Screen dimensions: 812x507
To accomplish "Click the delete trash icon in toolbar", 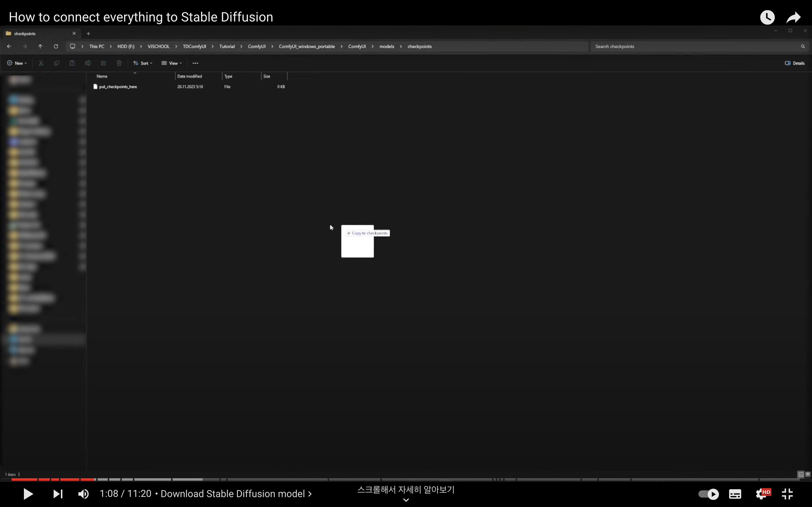I will [119, 63].
